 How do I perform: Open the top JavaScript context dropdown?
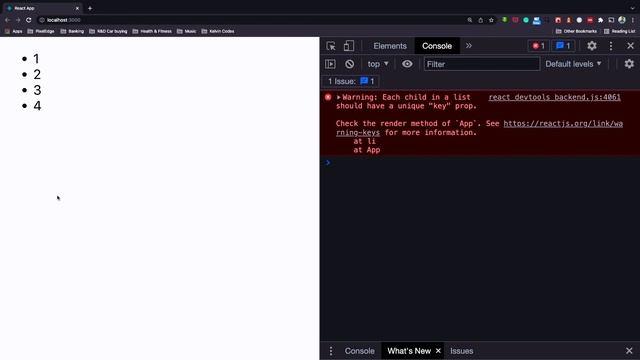pos(378,64)
